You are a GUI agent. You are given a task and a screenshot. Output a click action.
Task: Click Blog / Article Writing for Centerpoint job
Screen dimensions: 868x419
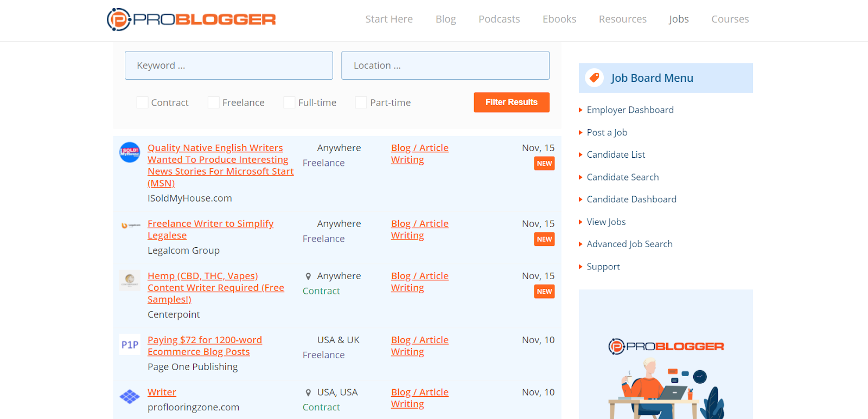(419, 282)
